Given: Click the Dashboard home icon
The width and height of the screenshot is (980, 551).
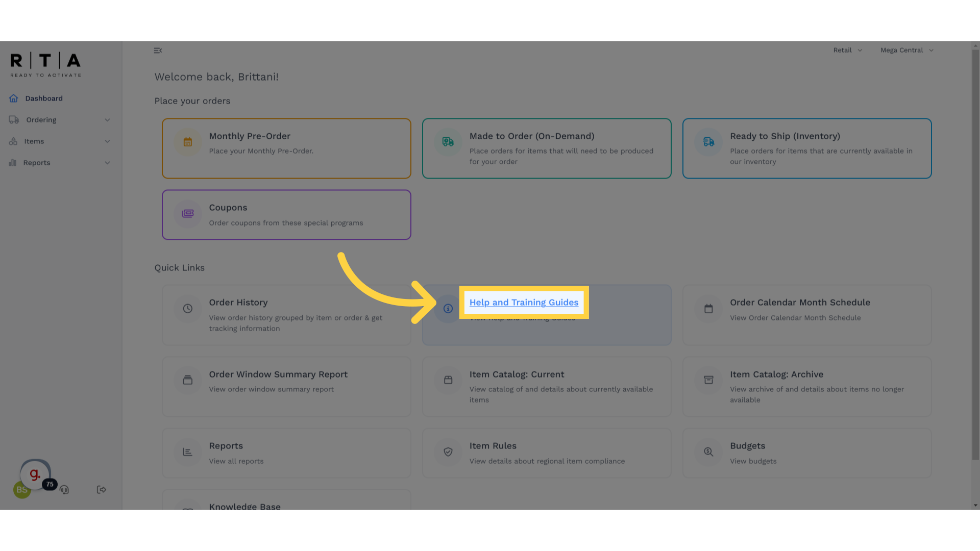Looking at the screenshot, I should tap(14, 98).
